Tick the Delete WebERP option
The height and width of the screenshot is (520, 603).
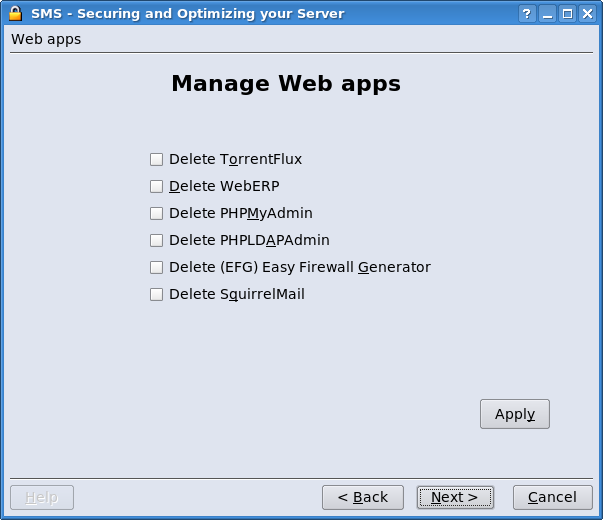pyautogui.click(x=157, y=186)
